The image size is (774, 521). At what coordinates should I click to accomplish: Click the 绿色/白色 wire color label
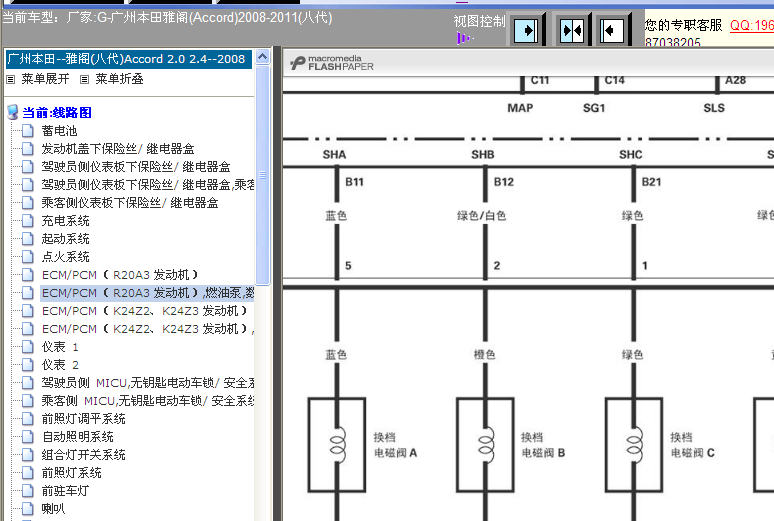(x=481, y=216)
